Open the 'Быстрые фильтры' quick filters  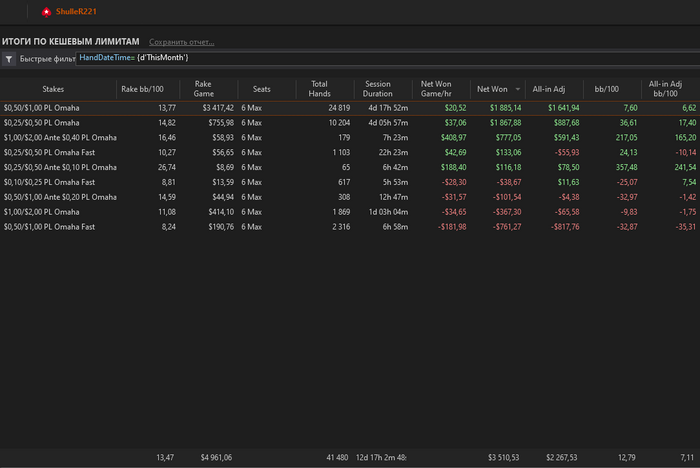pos(47,60)
